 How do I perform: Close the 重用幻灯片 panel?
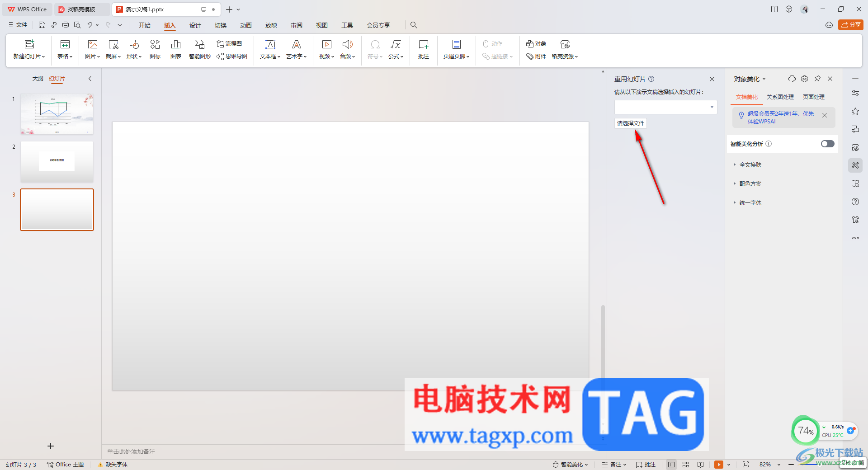pos(712,79)
